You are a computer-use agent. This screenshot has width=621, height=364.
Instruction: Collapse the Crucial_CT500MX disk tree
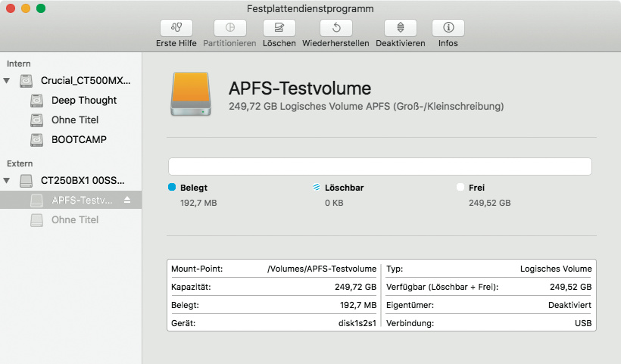[8, 80]
